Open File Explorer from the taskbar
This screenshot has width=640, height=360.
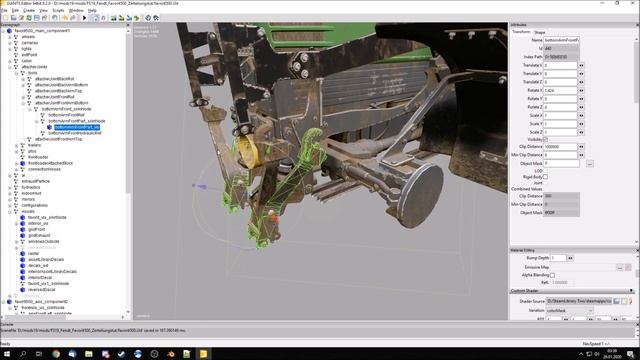pos(89,354)
